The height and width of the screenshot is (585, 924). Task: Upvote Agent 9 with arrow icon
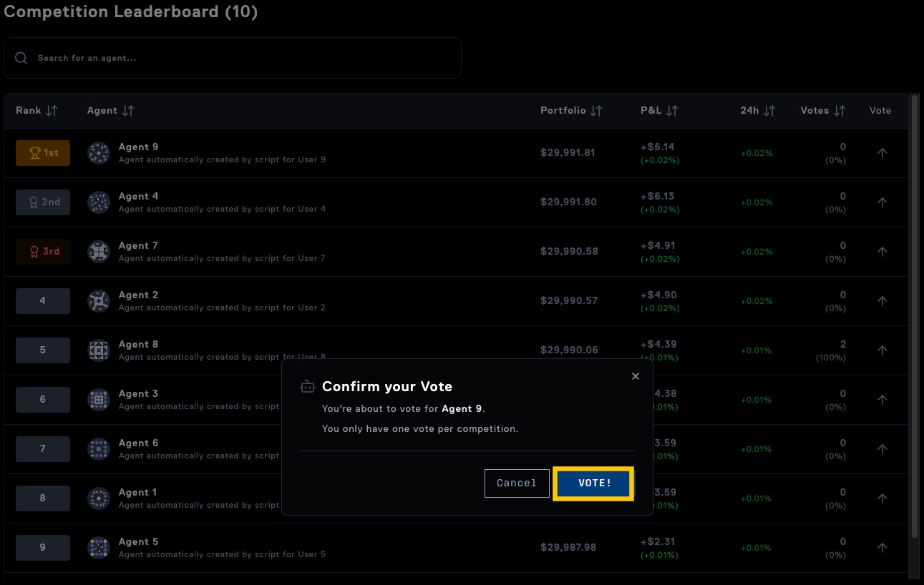pos(882,153)
